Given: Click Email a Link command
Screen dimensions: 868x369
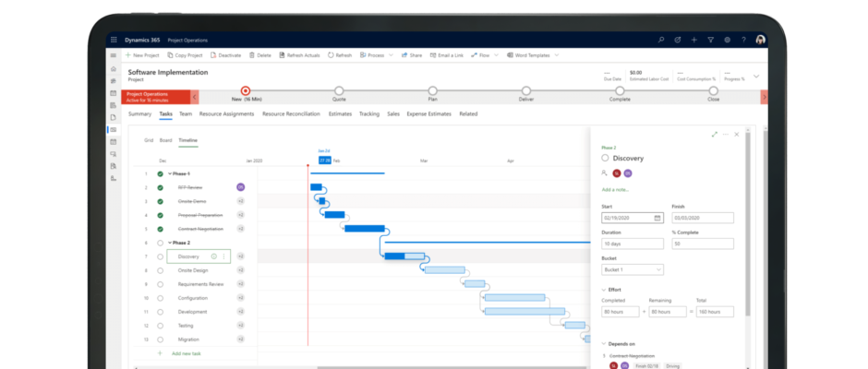Looking at the screenshot, I should click(x=447, y=55).
